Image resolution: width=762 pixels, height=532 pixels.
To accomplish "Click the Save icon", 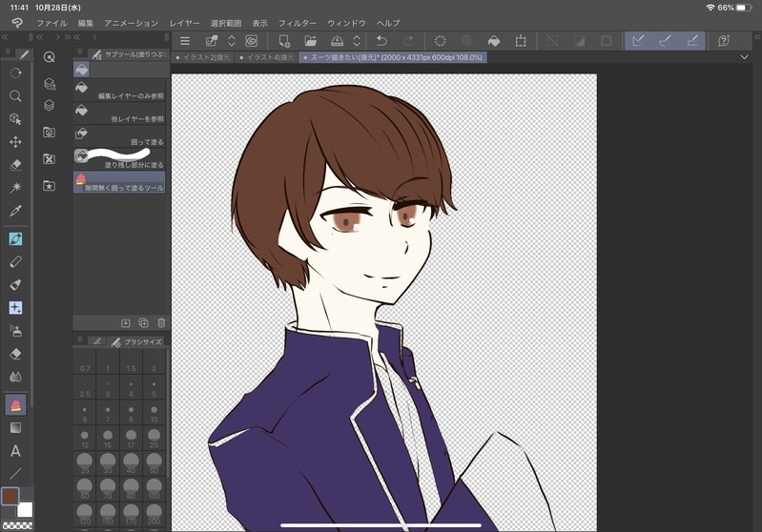I will 337,41.
